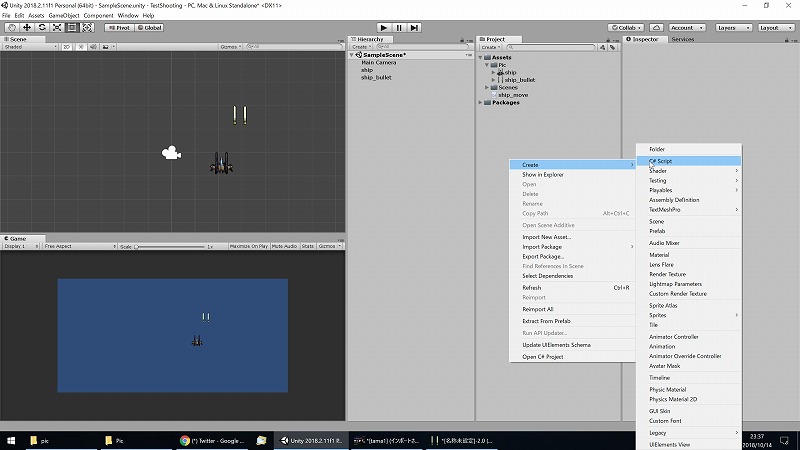Image resolution: width=800 pixels, height=450 pixels.
Task: Open the Shaded draw mode dropdown
Action: (30, 46)
